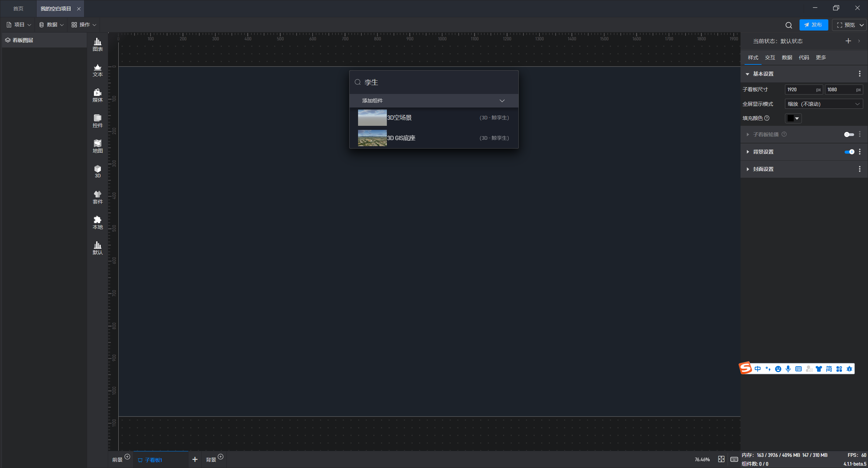Toggle the keyboard shortcuts icon in status bar

tap(734, 459)
